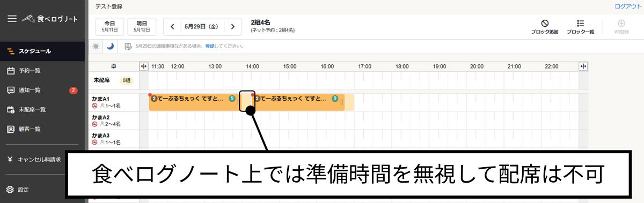
Task: Click the 食べログノート logo
Action: point(50,19)
